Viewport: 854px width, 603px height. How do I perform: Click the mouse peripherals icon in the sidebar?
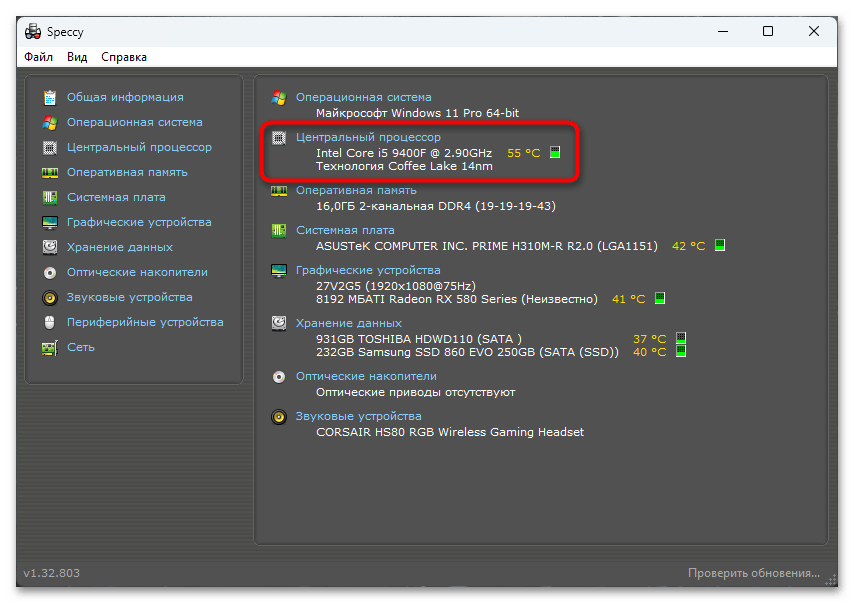coord(49,322)
